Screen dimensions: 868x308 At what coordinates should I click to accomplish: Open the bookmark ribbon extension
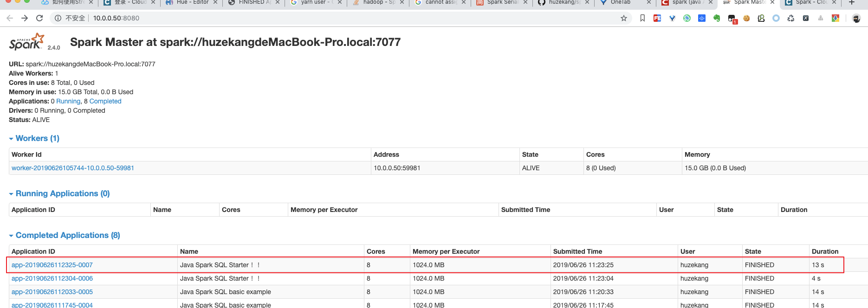(642, 18)
